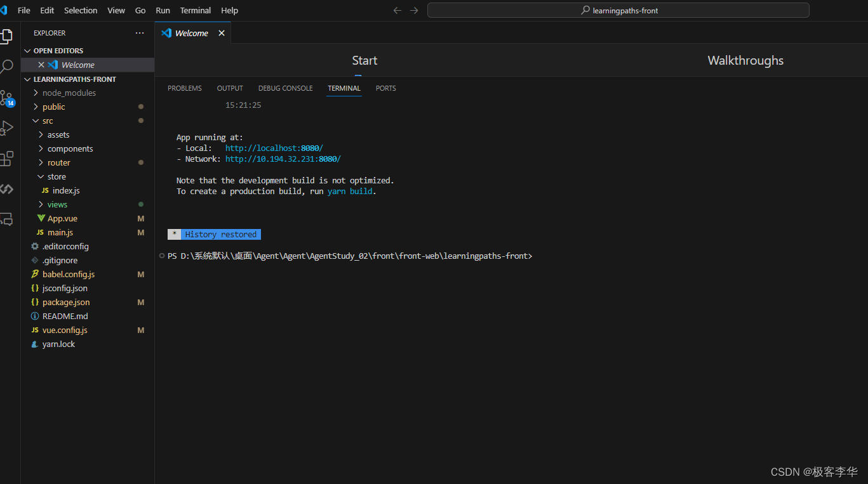Open Source Control with 14 changes badge
Screen dimensions: 868x484
click(x=6, y=98)
